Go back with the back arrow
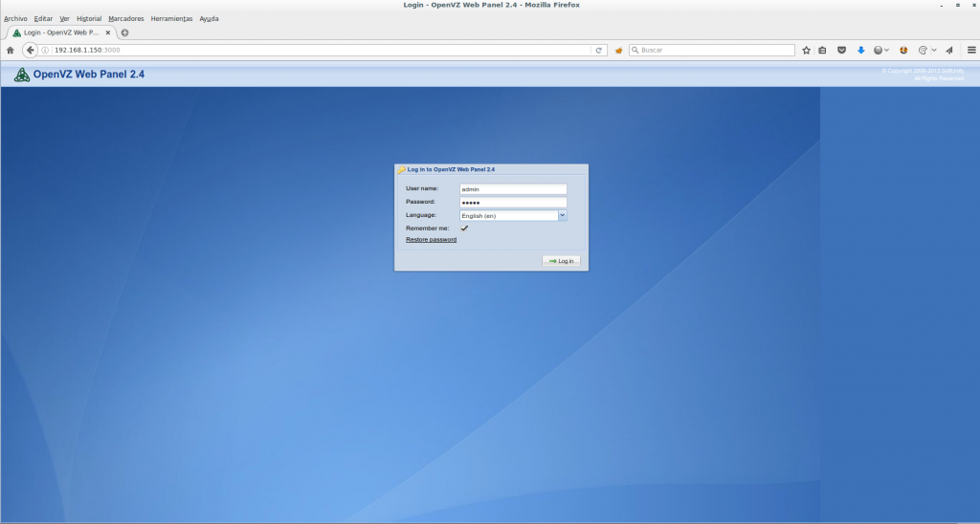Image resolution: width=980 pixels, height=524 pixels. click(30, 50)
